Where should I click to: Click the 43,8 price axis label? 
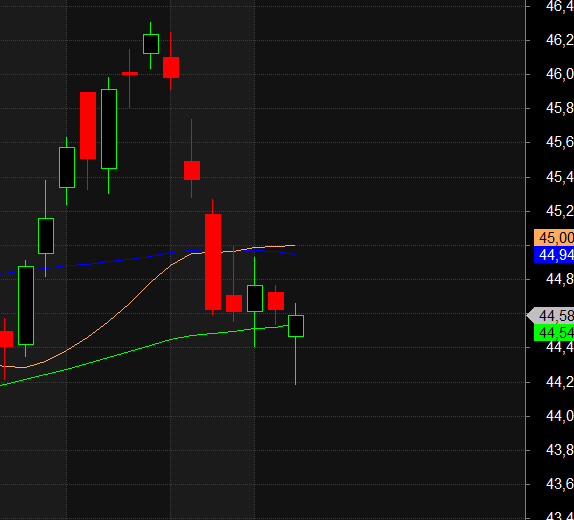click(559, 450)
